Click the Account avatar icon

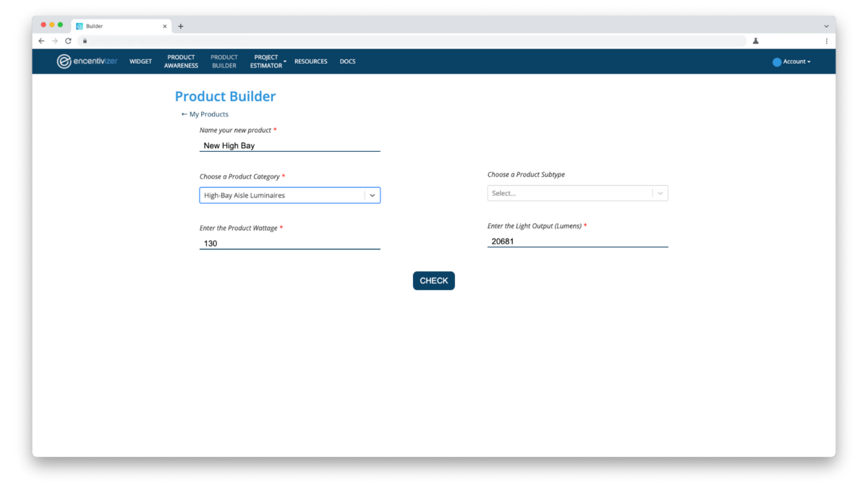[777, 62]
